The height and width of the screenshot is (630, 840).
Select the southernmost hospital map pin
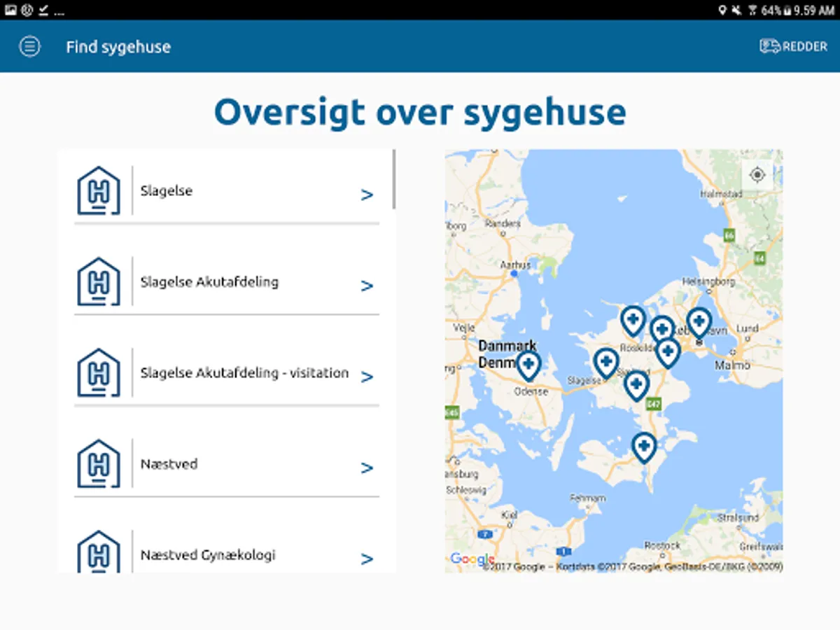[x=644, y=447]
